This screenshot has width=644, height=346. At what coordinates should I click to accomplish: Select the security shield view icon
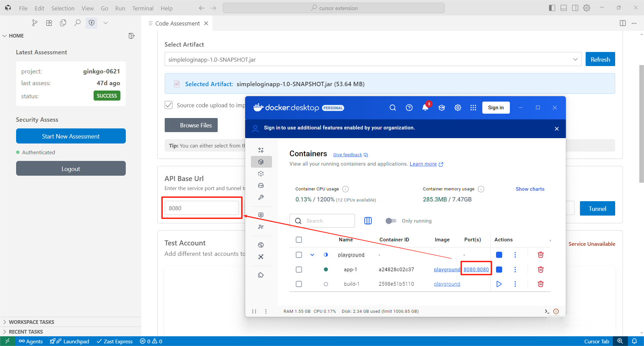(91, 23)
